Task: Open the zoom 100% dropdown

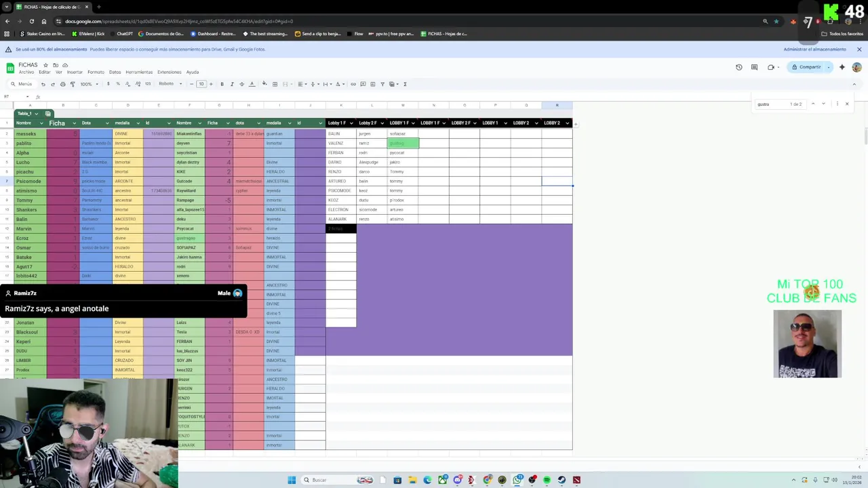Action: pos(89,84)
